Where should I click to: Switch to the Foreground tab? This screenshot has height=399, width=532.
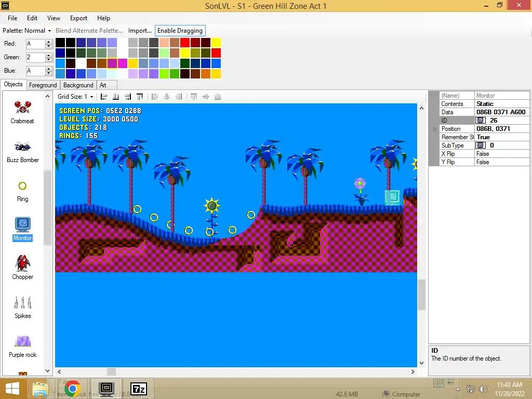[43, 85]
